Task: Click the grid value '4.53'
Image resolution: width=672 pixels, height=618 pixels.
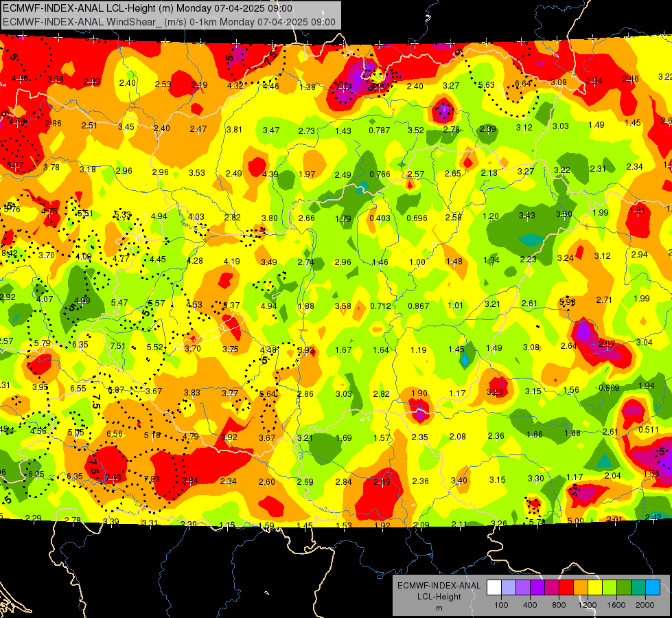Action: pyautogui.click(x=194, y=304)
